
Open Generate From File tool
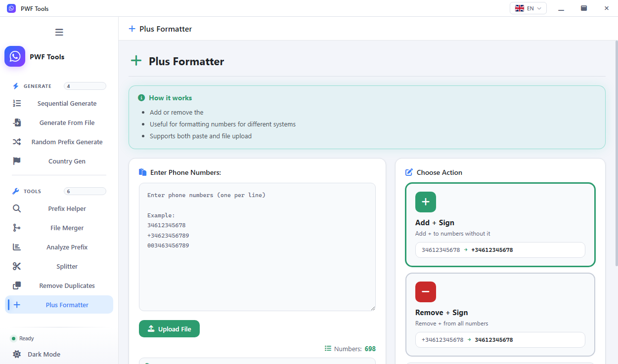59,122
